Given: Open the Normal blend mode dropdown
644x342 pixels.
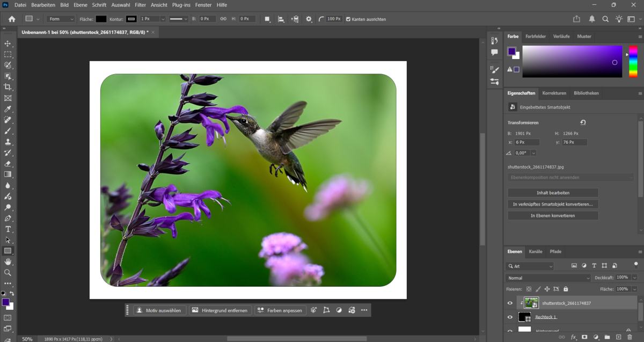Looking at the screenshot, I should pos(547,278).
